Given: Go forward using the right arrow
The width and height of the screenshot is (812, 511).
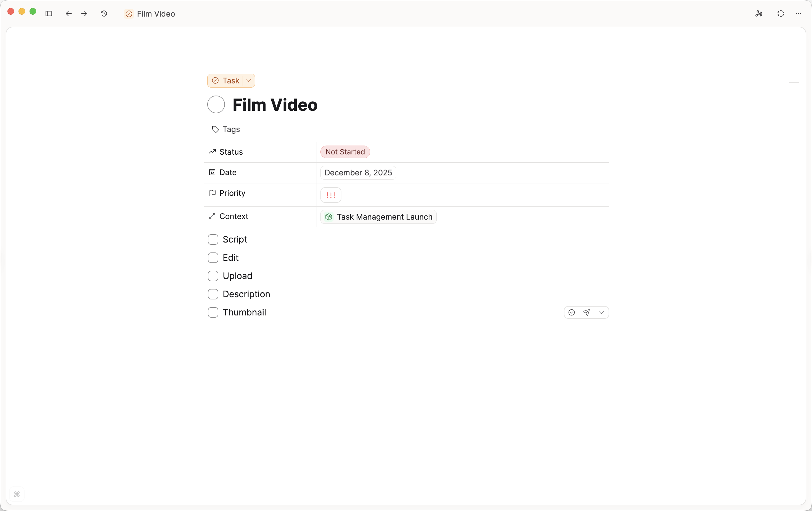Looking at the screenshot, I should click(x=84, y=14).
